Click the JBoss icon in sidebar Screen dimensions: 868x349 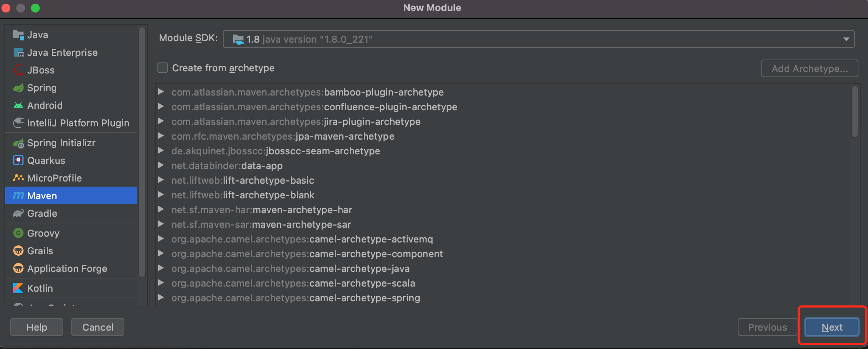coord(18,70)
